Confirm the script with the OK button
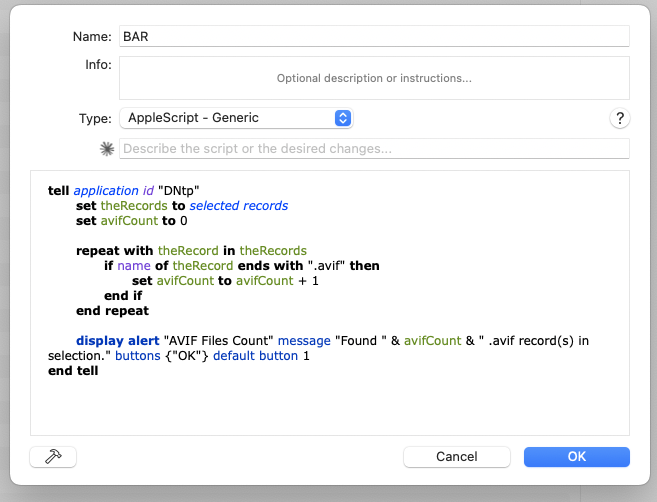657x502 pixels. click(576, 456)
